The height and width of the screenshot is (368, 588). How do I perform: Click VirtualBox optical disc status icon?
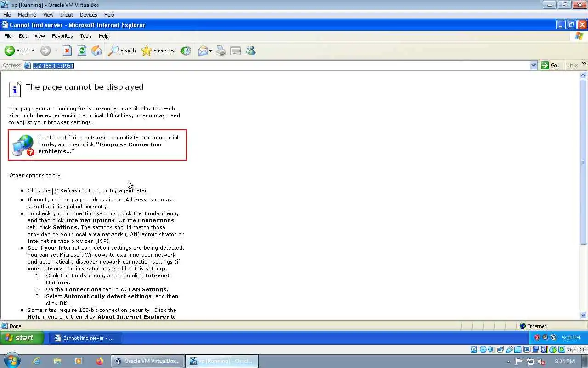pos(483,350)
